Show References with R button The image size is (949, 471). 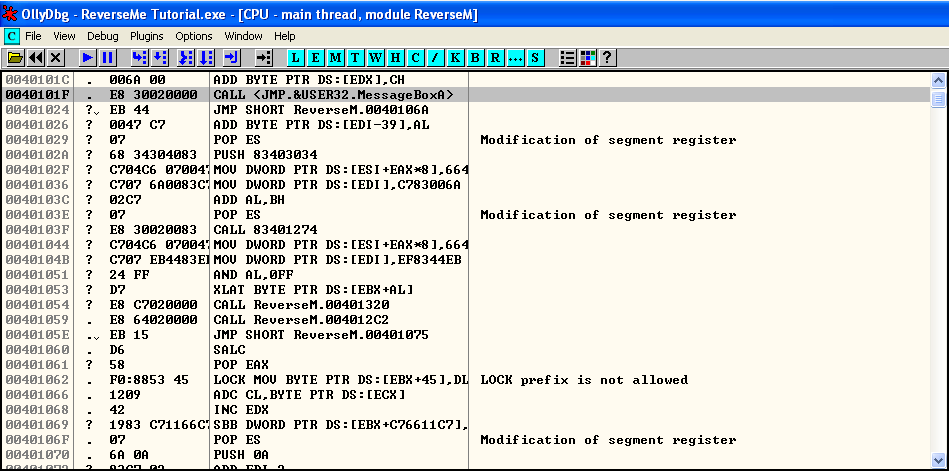pyautogui.click(x=495, y=58)
